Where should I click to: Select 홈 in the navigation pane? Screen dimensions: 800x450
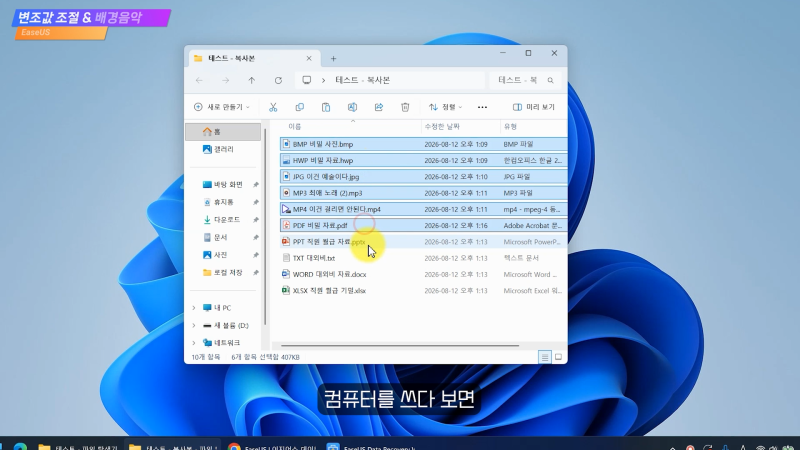pos(223,132)
